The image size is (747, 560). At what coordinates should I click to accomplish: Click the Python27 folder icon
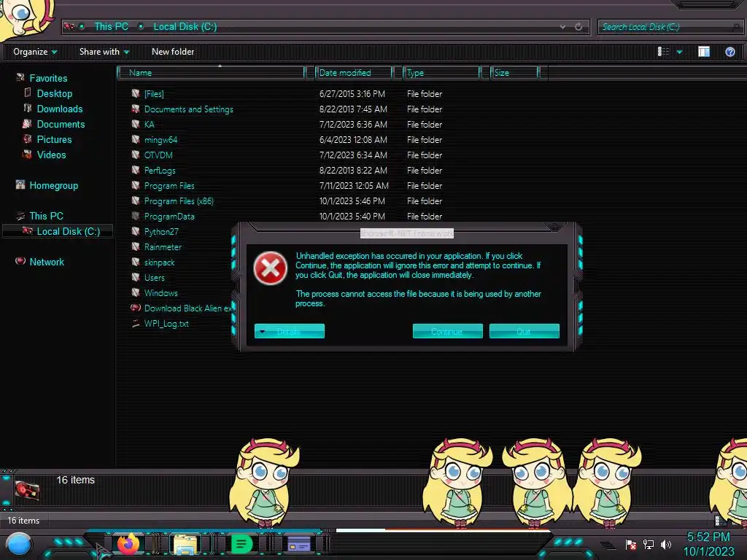click(x=136, y=231)
